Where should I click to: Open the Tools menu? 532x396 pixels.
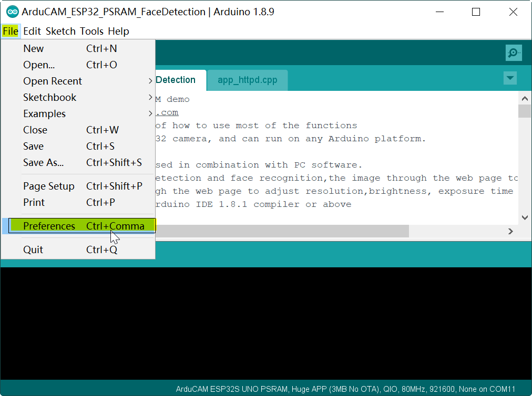click(91, 31)
